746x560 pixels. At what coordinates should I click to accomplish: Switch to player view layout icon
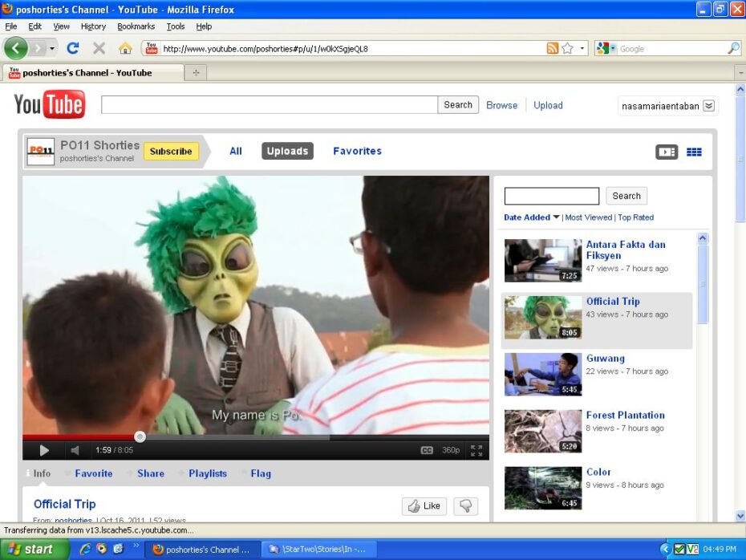667,152
